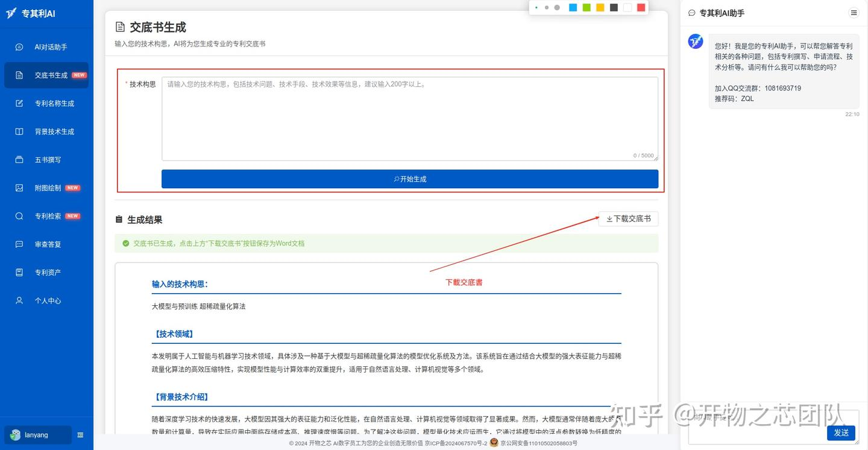This screenshot has height=450, width=868.
Task: Click the 输入的技术构思 heading
Action: click(180, 284)
